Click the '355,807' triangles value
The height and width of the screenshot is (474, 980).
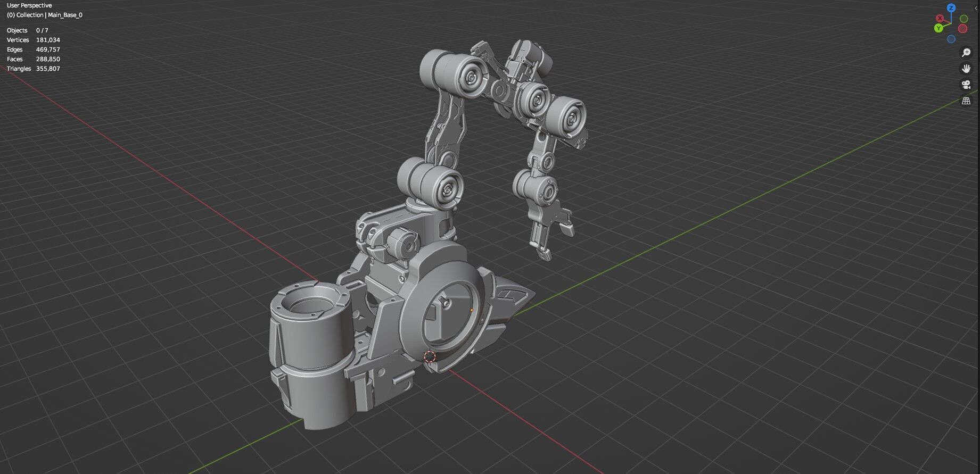coord(48,69)
